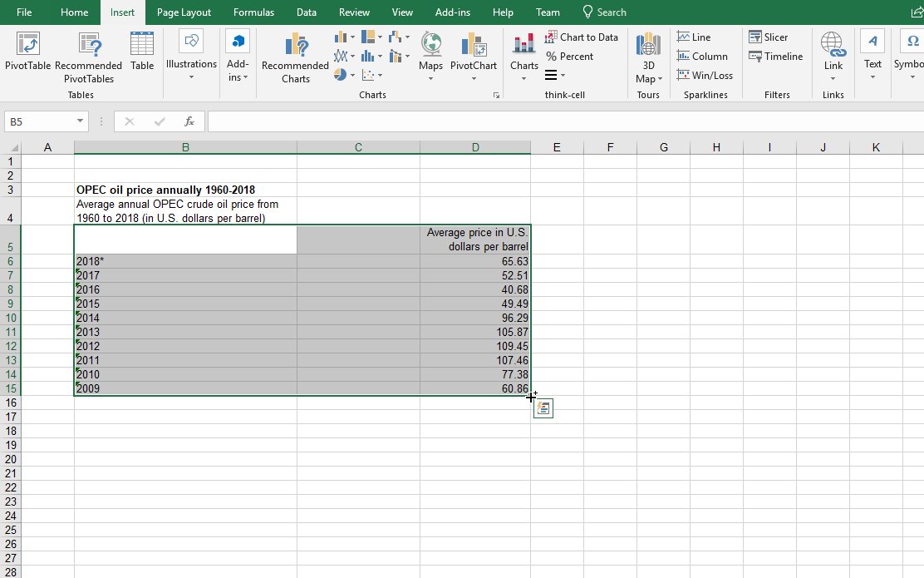Open the Help tab
The width and height of the screenshot is (924, 578).
point(503,12)
